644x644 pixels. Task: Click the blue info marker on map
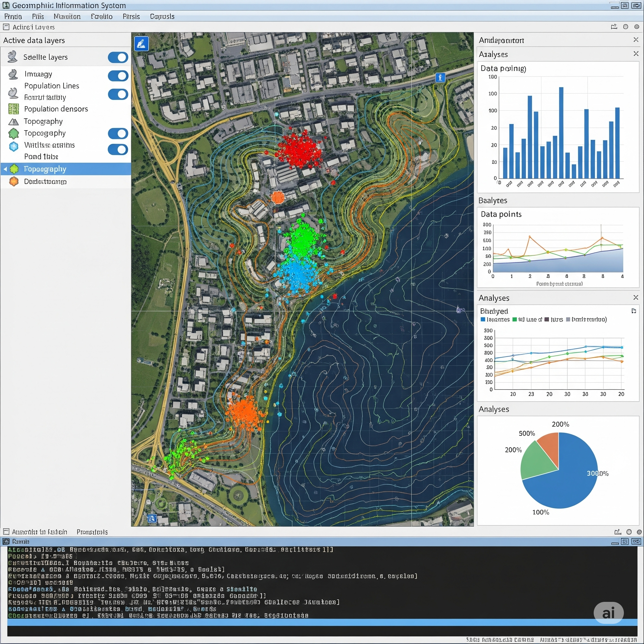click(440, 78)
